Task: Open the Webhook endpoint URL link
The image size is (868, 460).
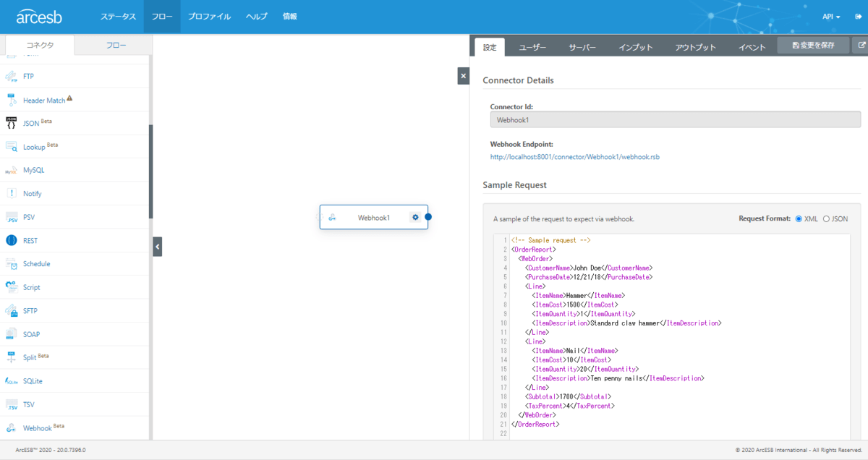Action: pyautogui.click(x=574, y=156)
